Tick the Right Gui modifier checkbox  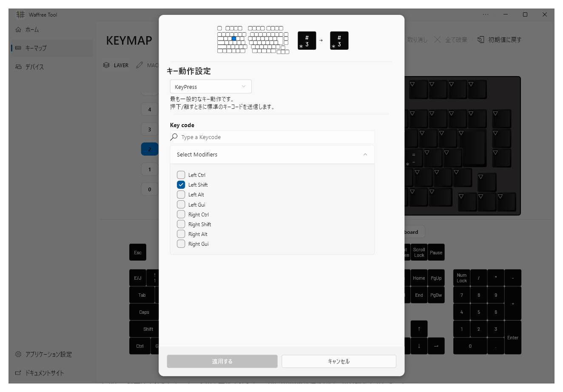181,244
